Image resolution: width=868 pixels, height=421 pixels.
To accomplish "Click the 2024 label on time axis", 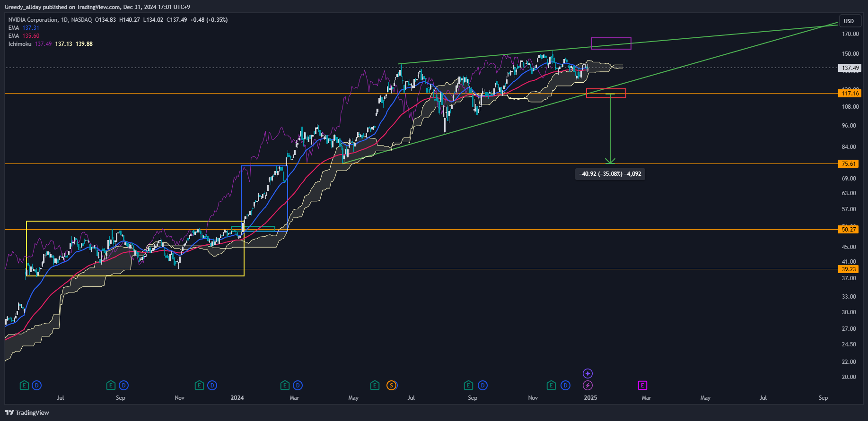I will [x=237, y=398].
